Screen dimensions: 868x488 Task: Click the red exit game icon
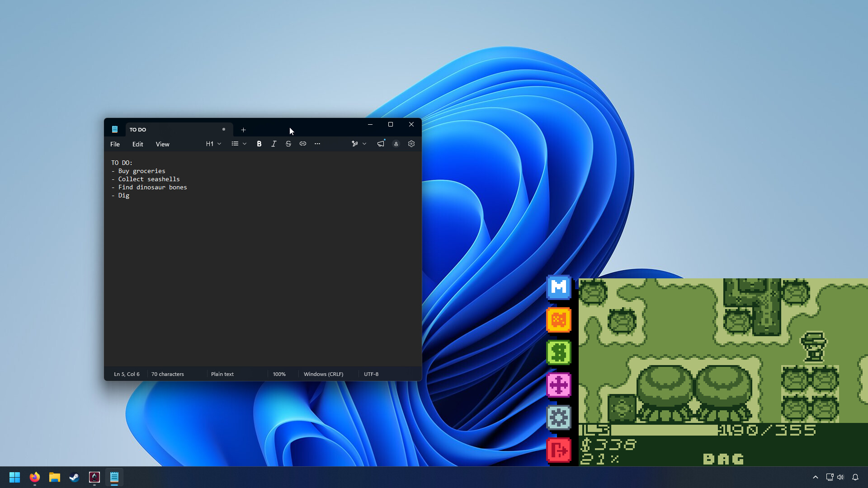559,450
